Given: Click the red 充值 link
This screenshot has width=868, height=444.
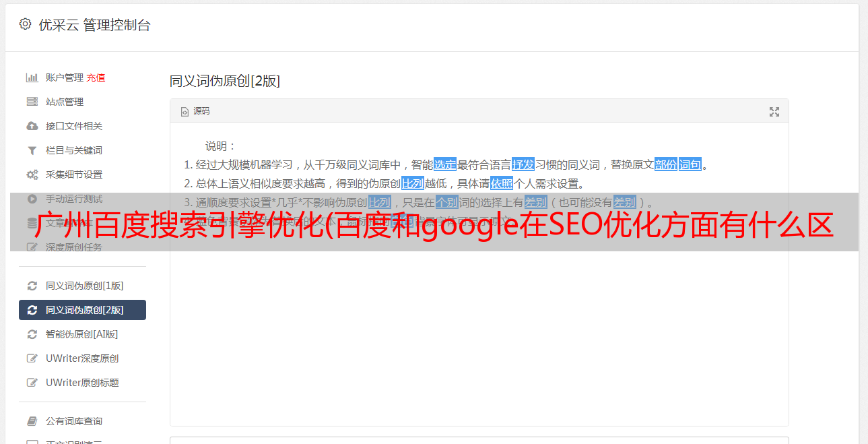Looking at the screenshot, I should coord(96,77).
